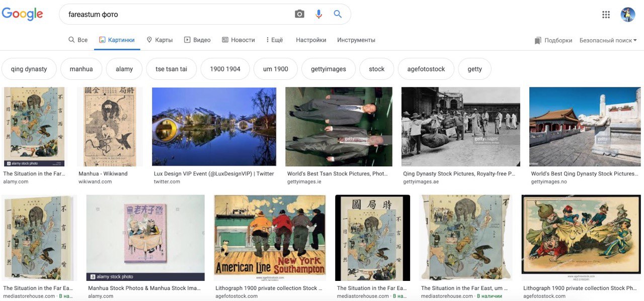644x301 pixels.
Task: Click "World's Best Tsan Stock Pictures" title
Action: (338, 174)
